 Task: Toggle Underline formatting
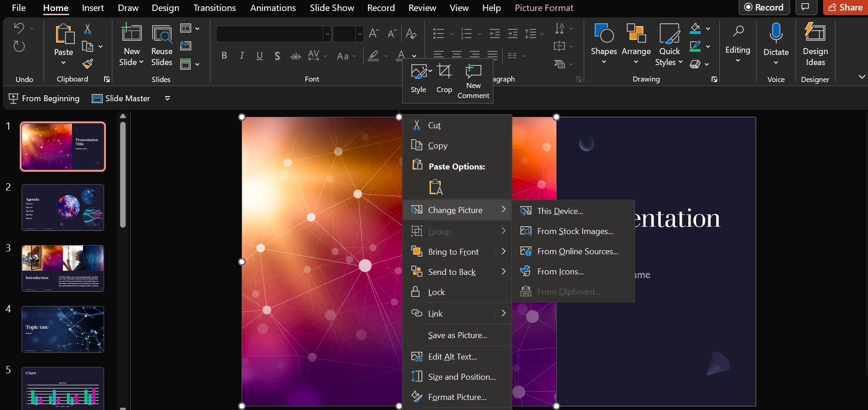click(260, 56)
